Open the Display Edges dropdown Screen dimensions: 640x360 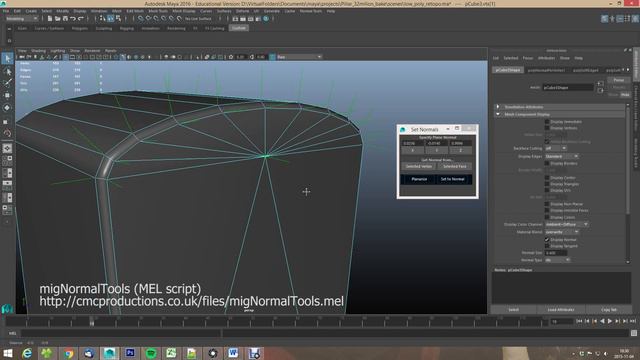coord(562,156)
